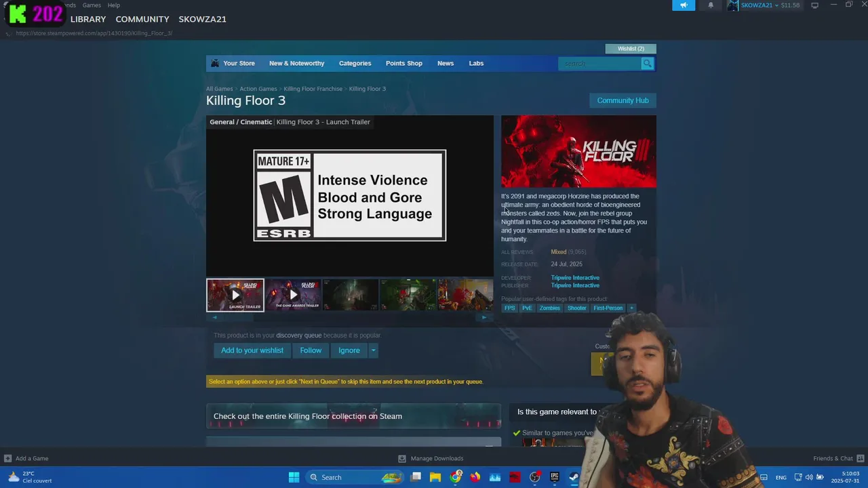Open the LIBRARY section
The width and height of the screenshot is (868, 488).
click(x=88, y=19)
